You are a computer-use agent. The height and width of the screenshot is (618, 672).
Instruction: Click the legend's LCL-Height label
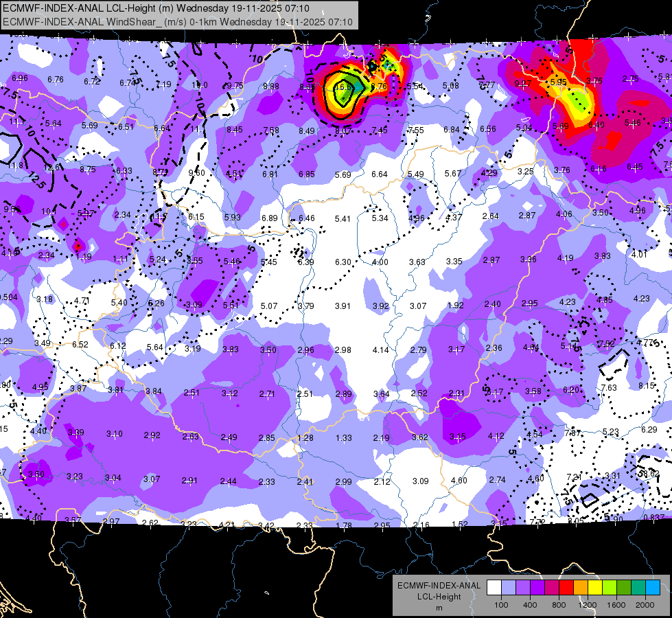pos(439,597)
